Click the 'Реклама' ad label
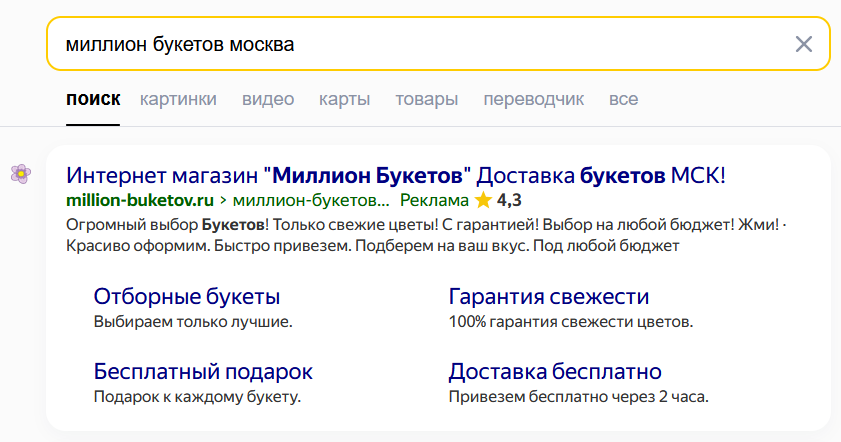 point(434,201)
